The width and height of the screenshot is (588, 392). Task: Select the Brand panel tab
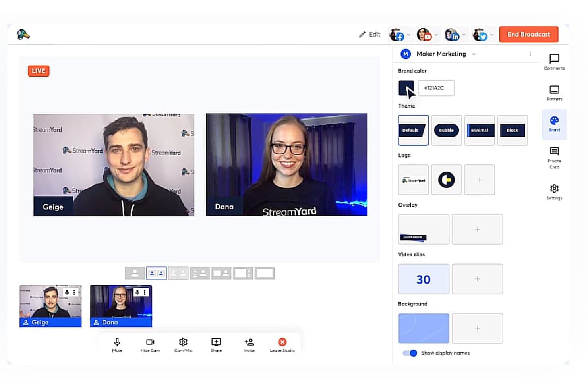(x=554, y=124)
